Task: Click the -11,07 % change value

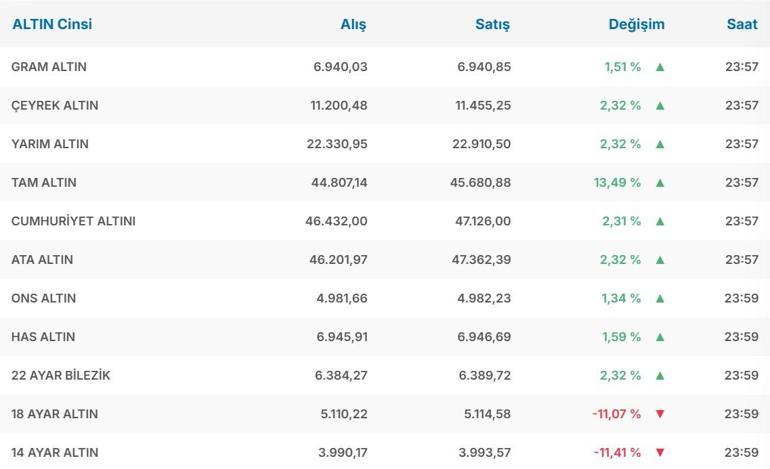Action: [616, 414]
